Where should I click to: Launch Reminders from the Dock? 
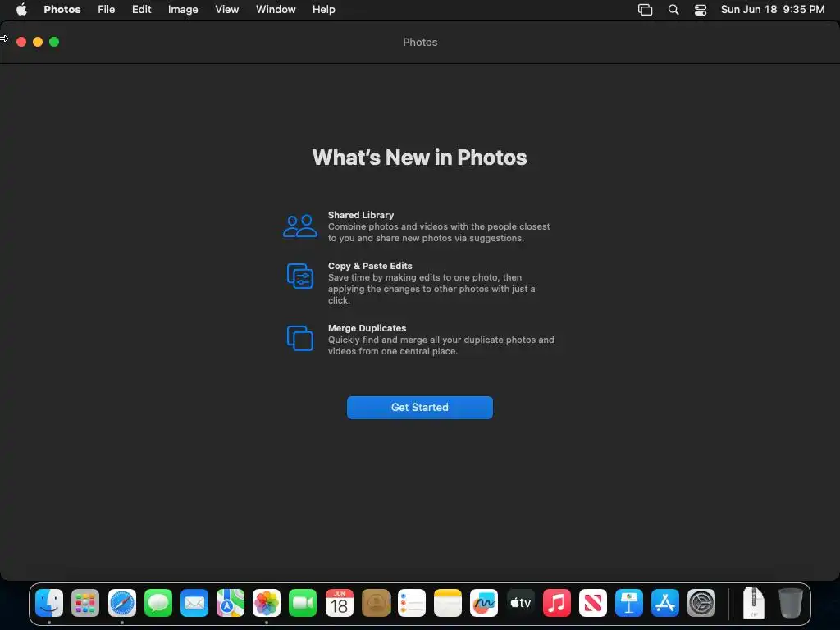(412, 603)
